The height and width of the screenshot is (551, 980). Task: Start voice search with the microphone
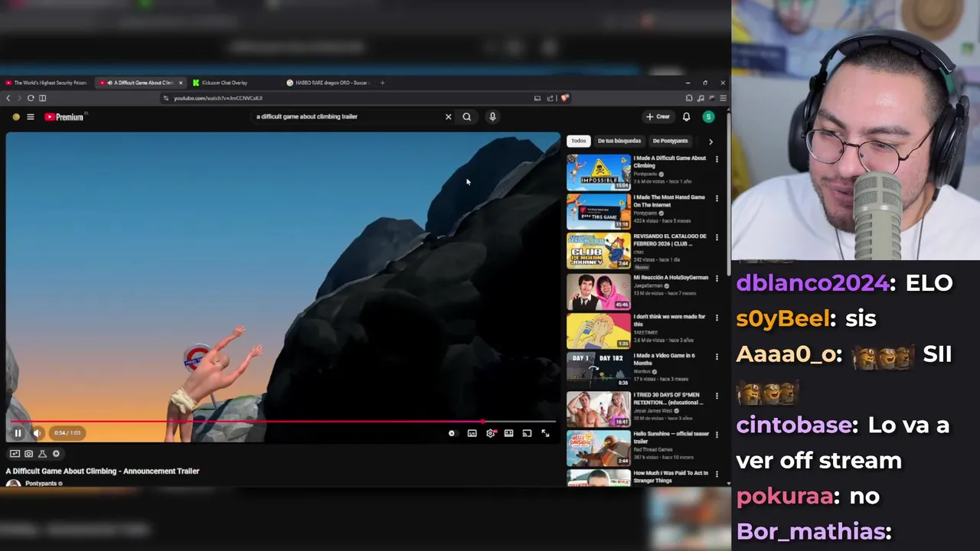(x=492, y=117)
